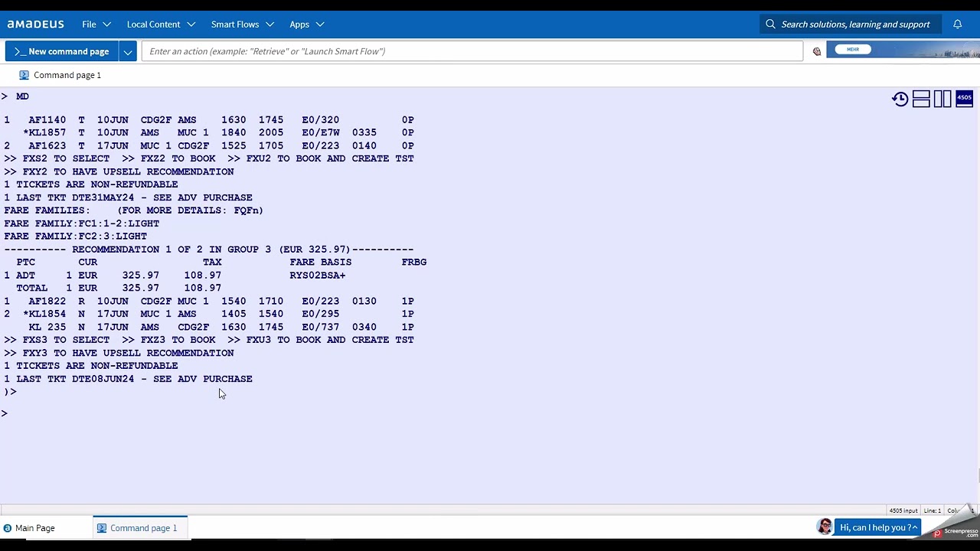Open the Local Content menu
Viewport: 980px width, 551px height.
[x=161, y=24]
